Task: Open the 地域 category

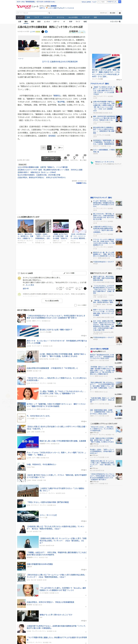Action: click(x=85, y=21)
